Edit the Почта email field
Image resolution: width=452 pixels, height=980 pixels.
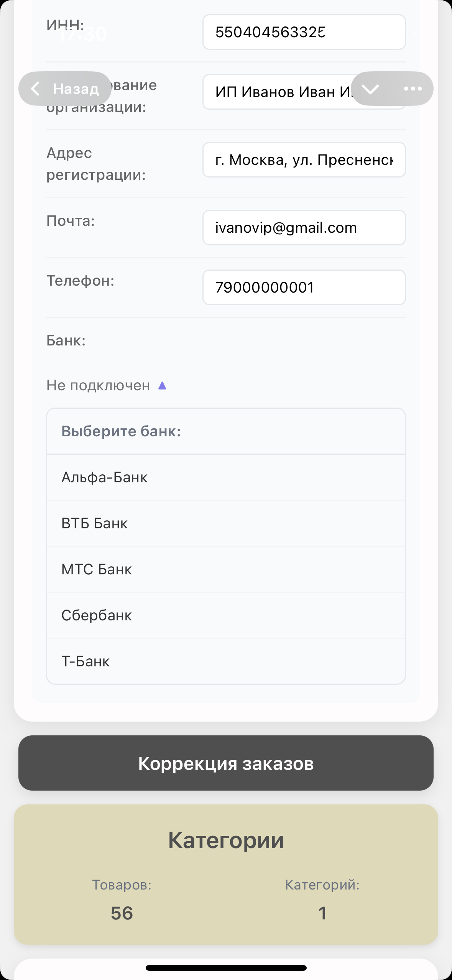(x=304, y=228)
